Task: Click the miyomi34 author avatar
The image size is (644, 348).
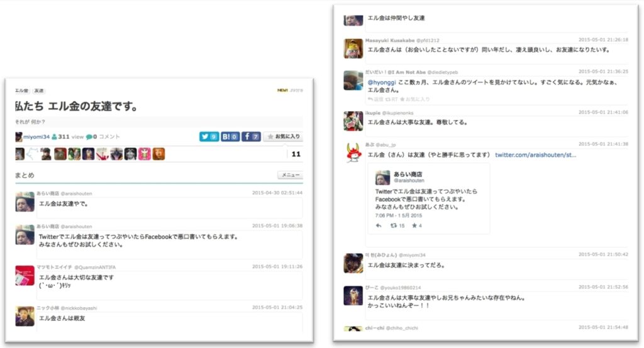Action: coord(19,136)
